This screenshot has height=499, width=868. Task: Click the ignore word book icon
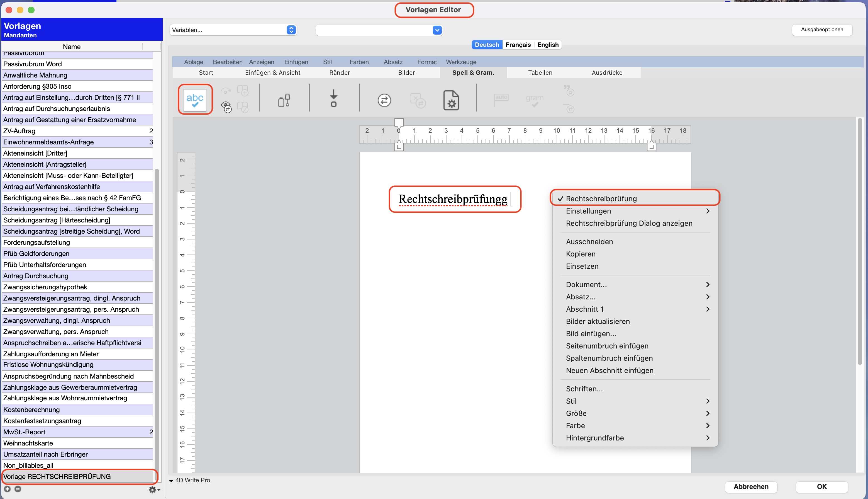pos(243,107)
